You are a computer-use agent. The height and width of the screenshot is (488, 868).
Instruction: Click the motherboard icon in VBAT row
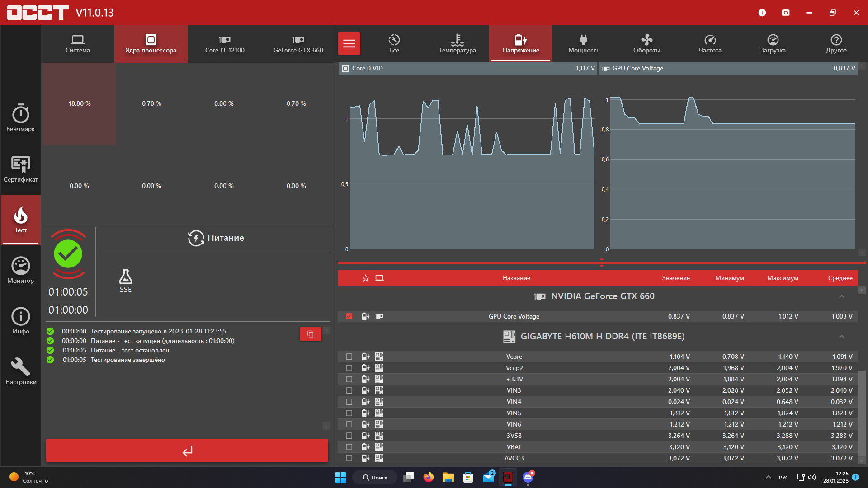pyautogui.click(x=379, y=447)
